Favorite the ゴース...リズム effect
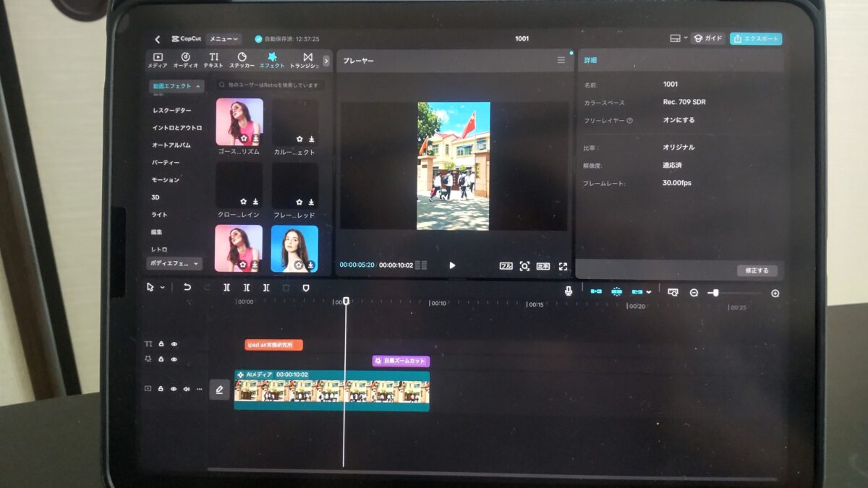 click(x=244, y=139)
